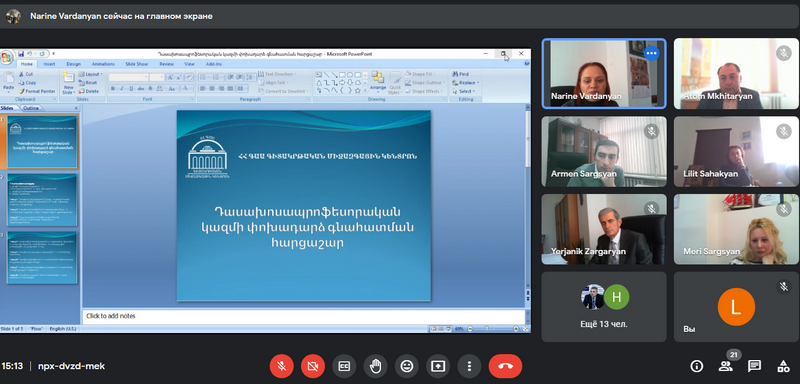Show the participants list icon

(726, 366)
